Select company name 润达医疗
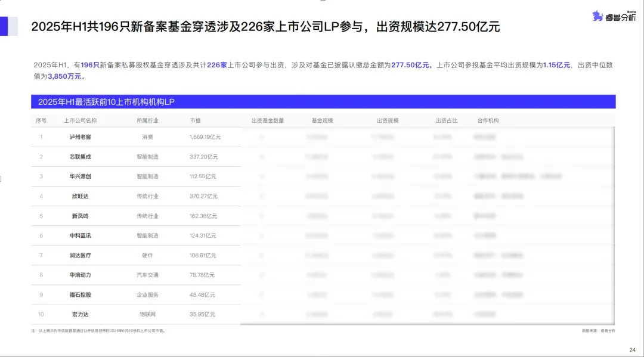This screenshot has width=644, height=357. pos(80,255)
